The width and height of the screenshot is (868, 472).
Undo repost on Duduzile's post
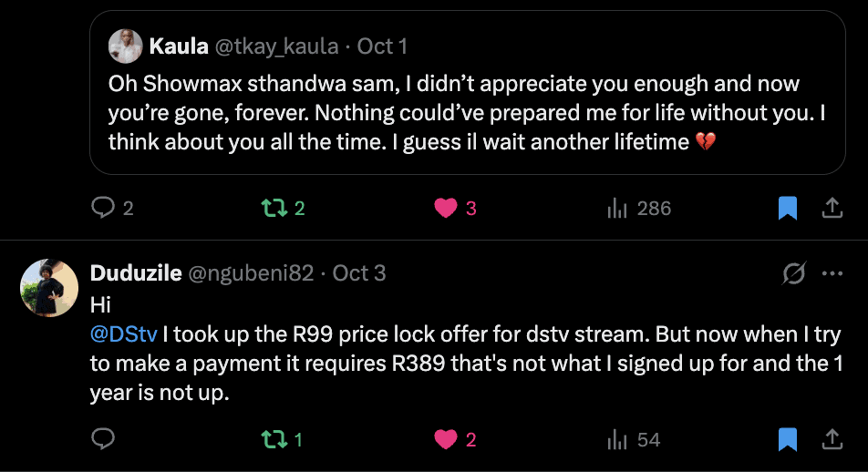(x=282, y=439)
